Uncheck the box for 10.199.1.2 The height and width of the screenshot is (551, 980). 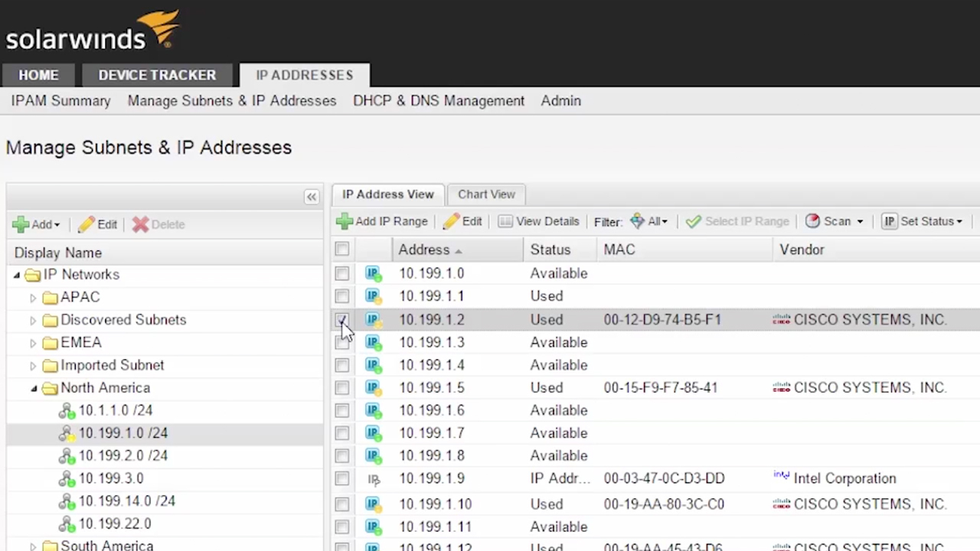click(342, 319)
